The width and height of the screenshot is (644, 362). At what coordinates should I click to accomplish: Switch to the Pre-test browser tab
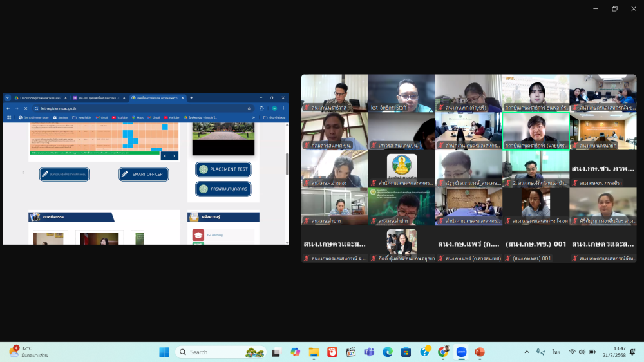point(97,98)
